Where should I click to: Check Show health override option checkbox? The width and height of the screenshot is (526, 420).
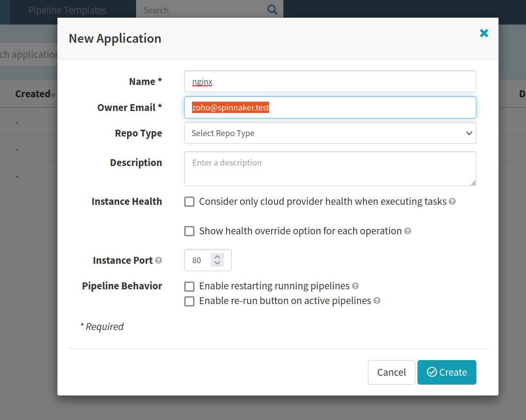click(189, 231)
